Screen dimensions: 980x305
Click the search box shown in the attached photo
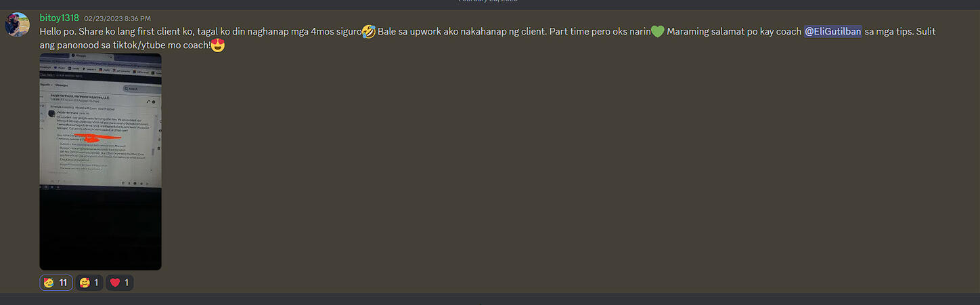point(139,88)
